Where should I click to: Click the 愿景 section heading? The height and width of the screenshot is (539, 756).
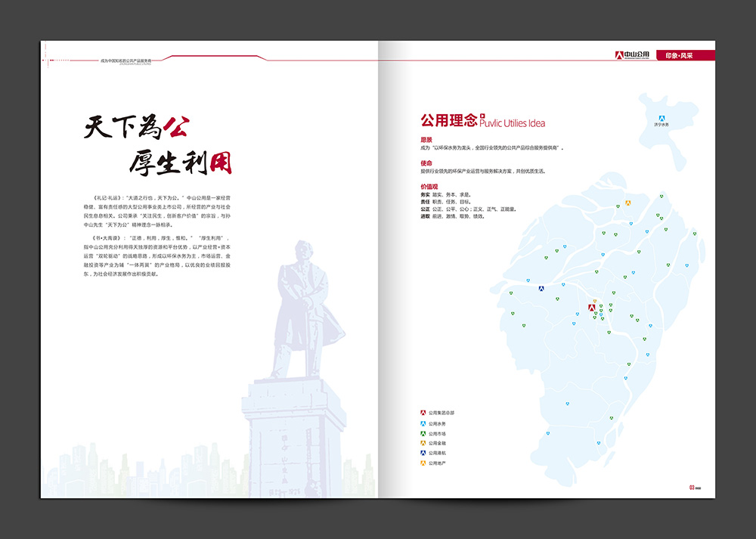pyautogui.click(x=426, y=140)
